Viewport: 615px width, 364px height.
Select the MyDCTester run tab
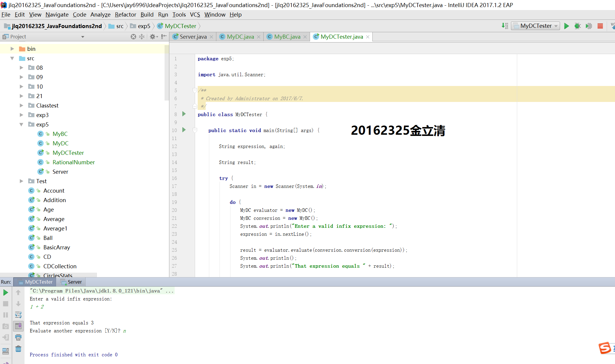(35, 282)
